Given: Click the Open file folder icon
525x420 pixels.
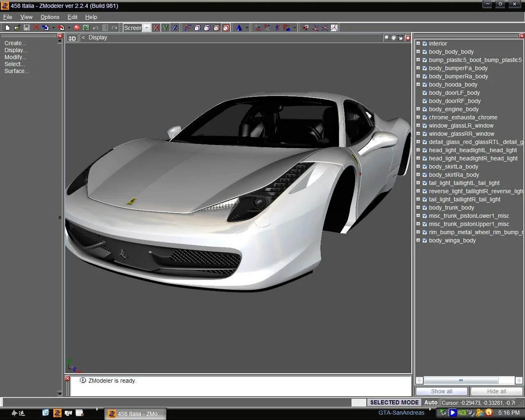Looking at the screenshot, I should point(17,28).
